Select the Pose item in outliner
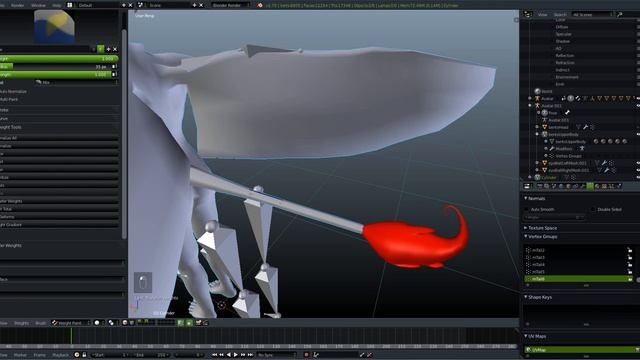640x360 pixels. 553,113
